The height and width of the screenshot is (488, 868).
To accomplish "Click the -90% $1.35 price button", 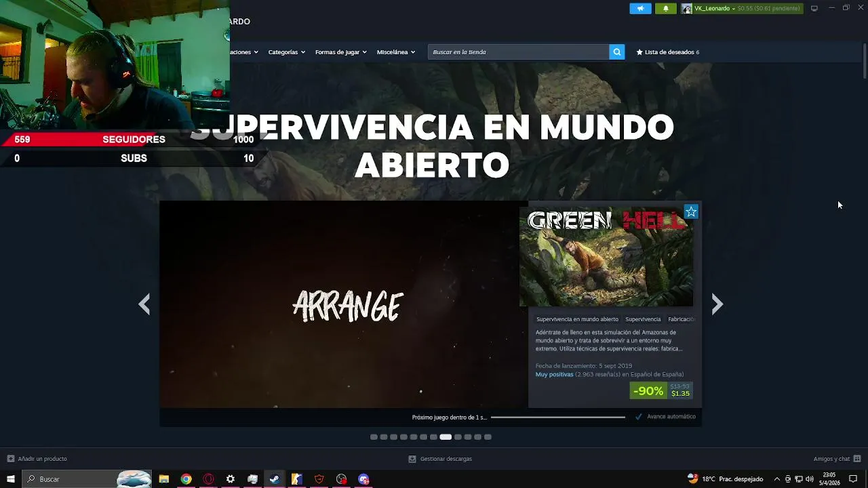I will tap(661, 390).
